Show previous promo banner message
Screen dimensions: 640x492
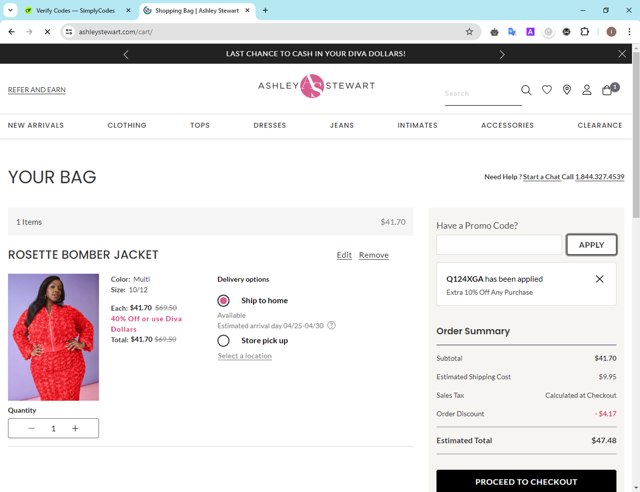pyautogui.click(x=126, y=54)
